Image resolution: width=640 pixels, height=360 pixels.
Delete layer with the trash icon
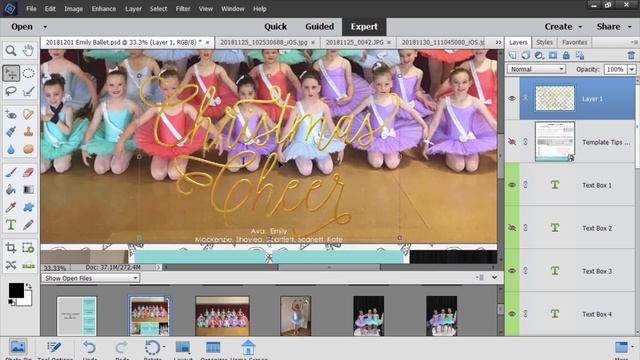[631, 55]
